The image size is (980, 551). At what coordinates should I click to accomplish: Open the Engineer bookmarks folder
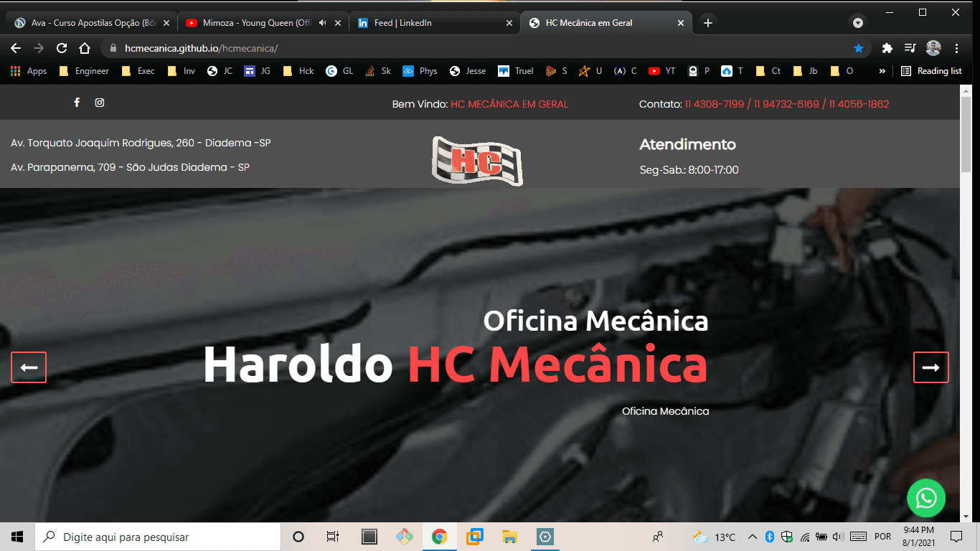pos(84,71)
